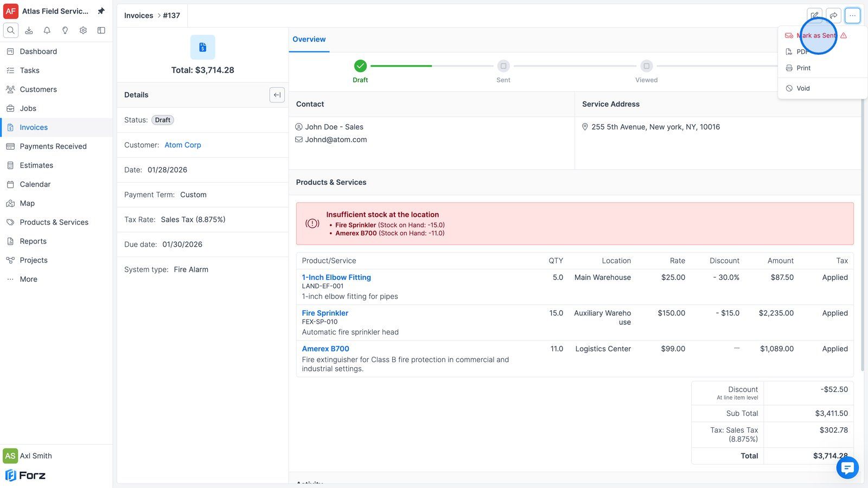Open the Amerex B700 product link
The width and height of the screenshot is (868, 488).
(325, 349)
